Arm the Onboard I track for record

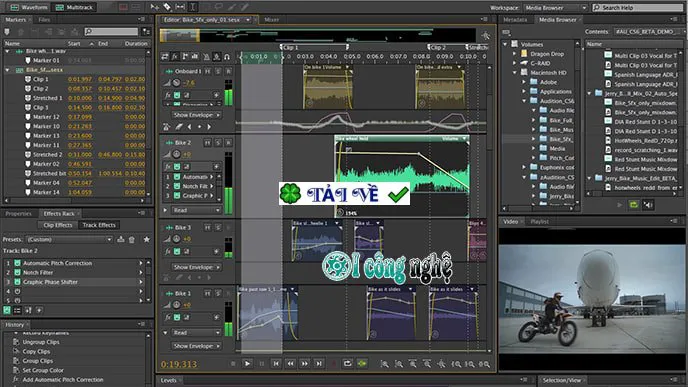click(229, 71)
